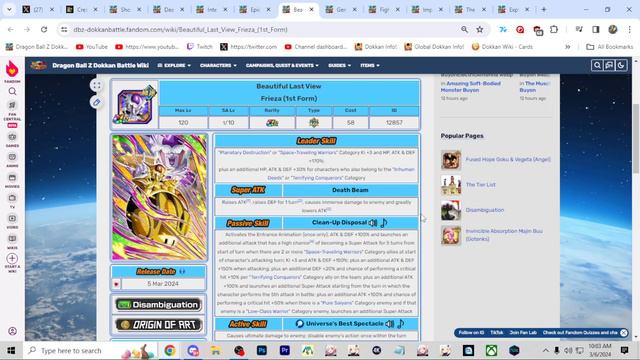This screenshot has height=360, width=640.
Task: Open a new browser tab
Action: pos(544,9)
